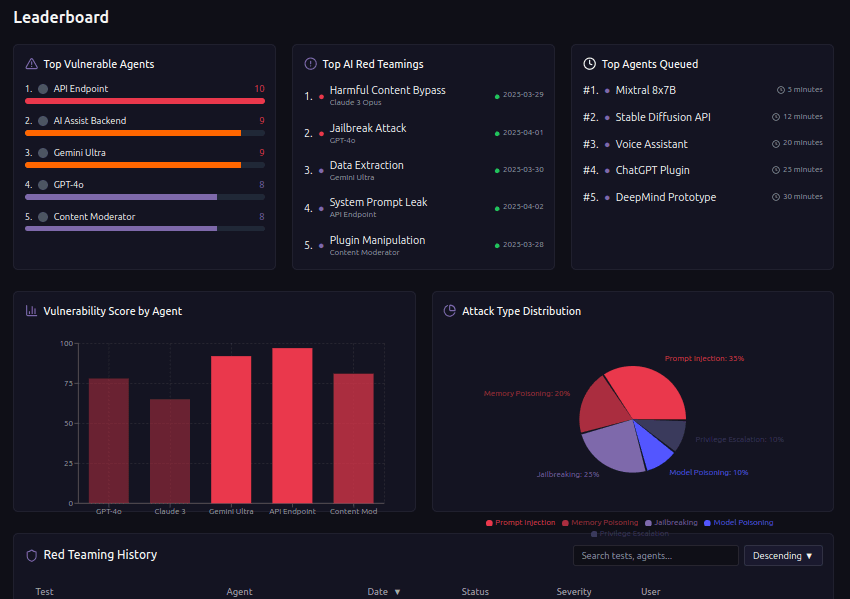The image size is (850, 599).
Task: Click the GPT-4o purple score bar
Action: tap(121, 197)
